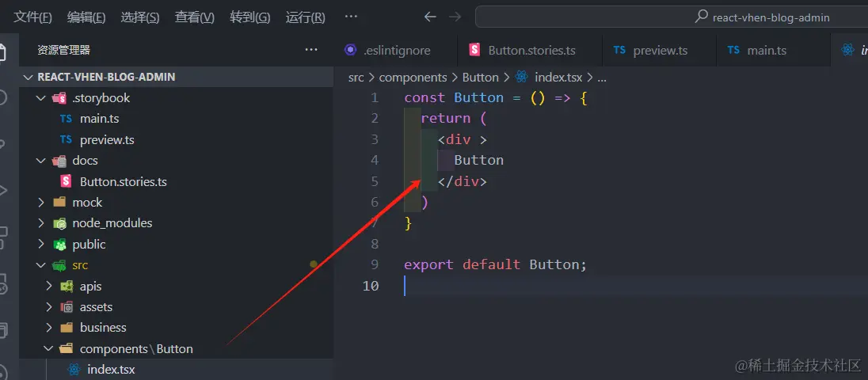This screenshot has height=380, width=868.
Task: Click the components breadcrumb segment
Action: click(413, 78)
